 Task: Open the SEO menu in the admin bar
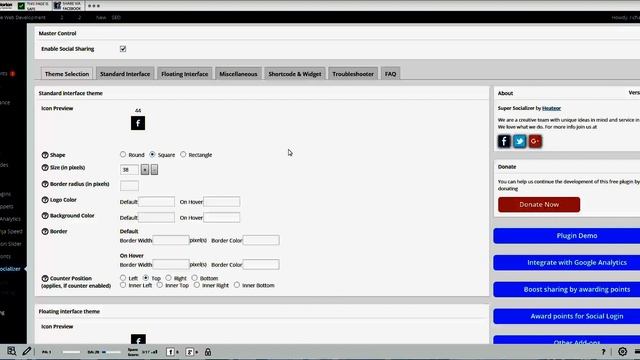(116, 18)
